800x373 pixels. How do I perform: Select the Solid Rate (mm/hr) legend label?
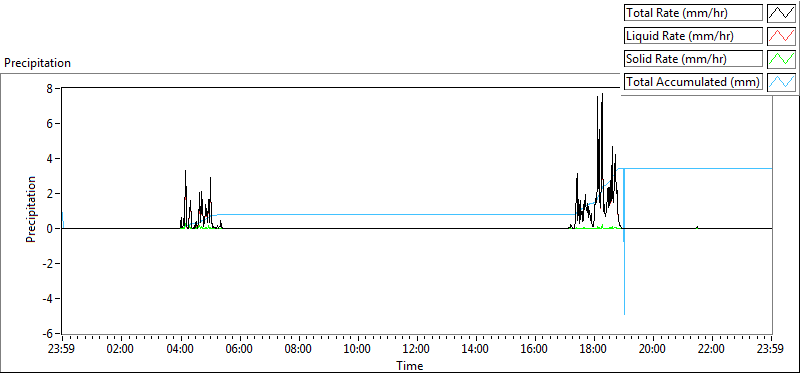(x=694, y=59)
